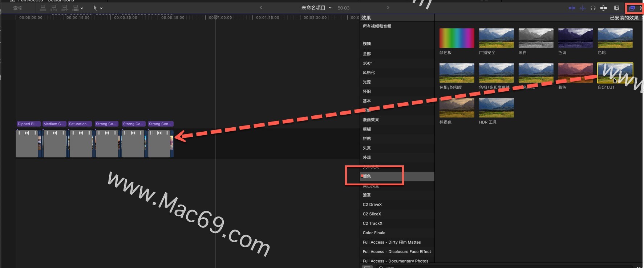Select the 全部 video category
The height and width of the screenshot is (268, 644).
tap(397, 54)
